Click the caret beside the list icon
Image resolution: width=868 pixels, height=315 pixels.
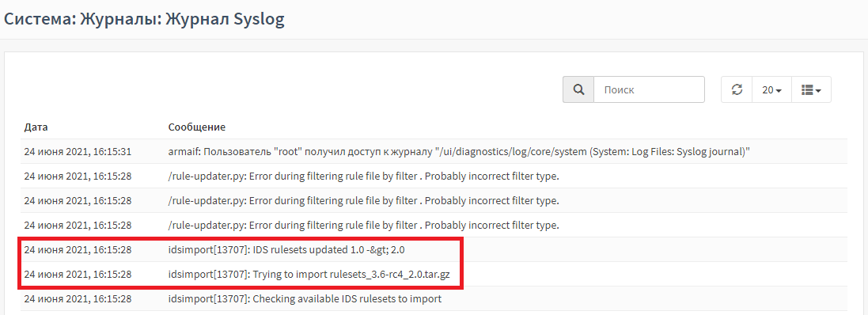click(x=818, y=90)
